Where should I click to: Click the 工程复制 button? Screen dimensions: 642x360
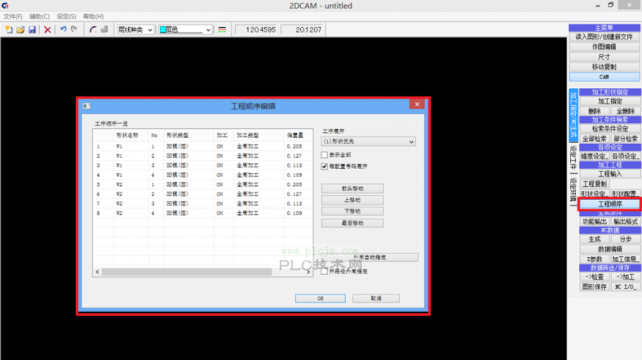pos(595,184)
